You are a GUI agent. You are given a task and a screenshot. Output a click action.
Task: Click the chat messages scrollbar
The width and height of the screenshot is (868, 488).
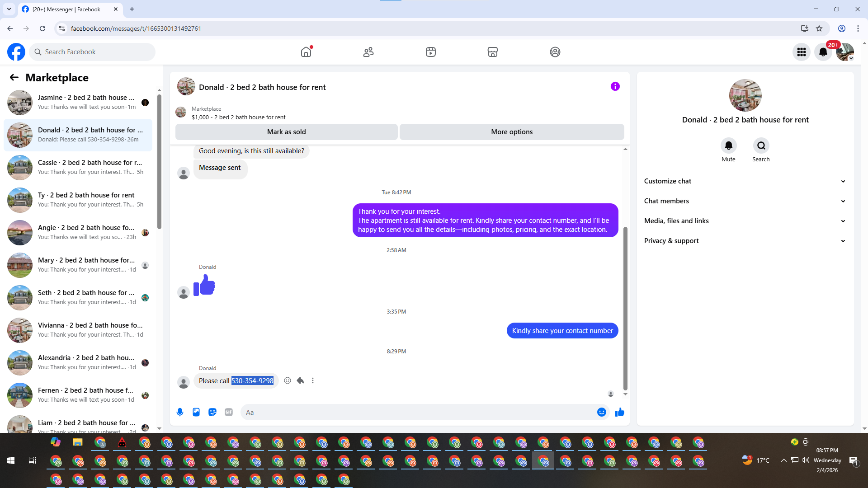[x=625, y=307]
